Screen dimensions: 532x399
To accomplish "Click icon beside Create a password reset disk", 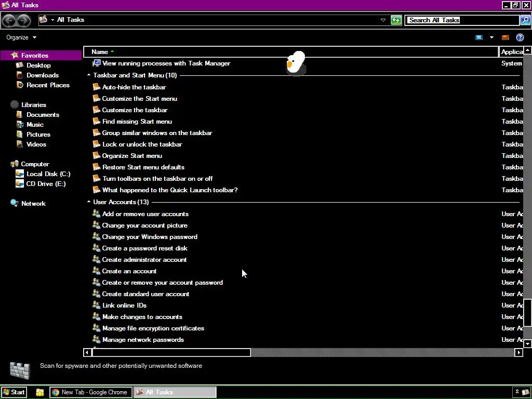I will pos(97,248).
